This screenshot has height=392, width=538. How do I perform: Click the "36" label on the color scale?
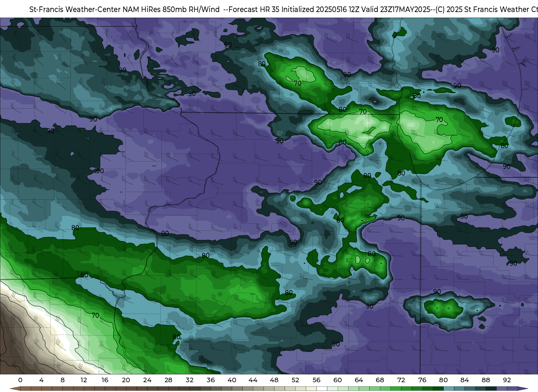click(211, 380)
